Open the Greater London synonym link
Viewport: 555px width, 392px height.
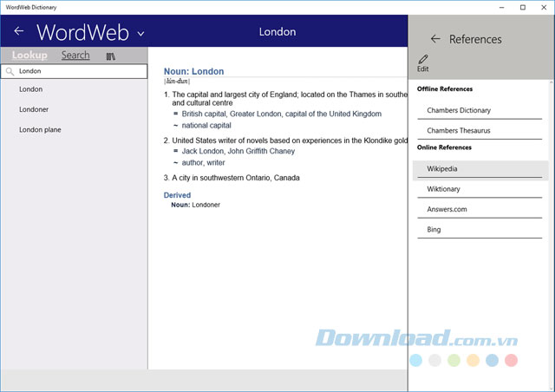pyautogui.click(x=256, y=114)
